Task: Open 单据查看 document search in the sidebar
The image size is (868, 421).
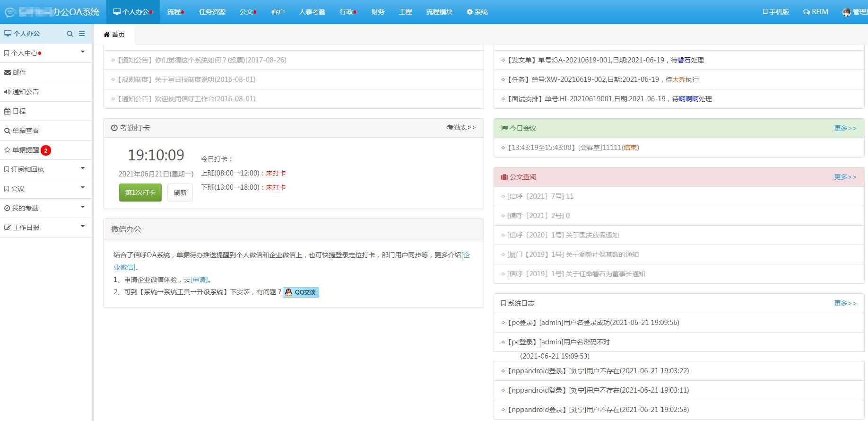Action: coord(26,131)
